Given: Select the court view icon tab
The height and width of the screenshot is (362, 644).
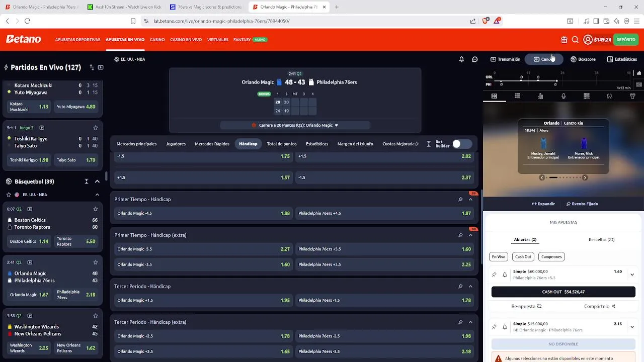Looking at the screenshot, I should point(494,96).
